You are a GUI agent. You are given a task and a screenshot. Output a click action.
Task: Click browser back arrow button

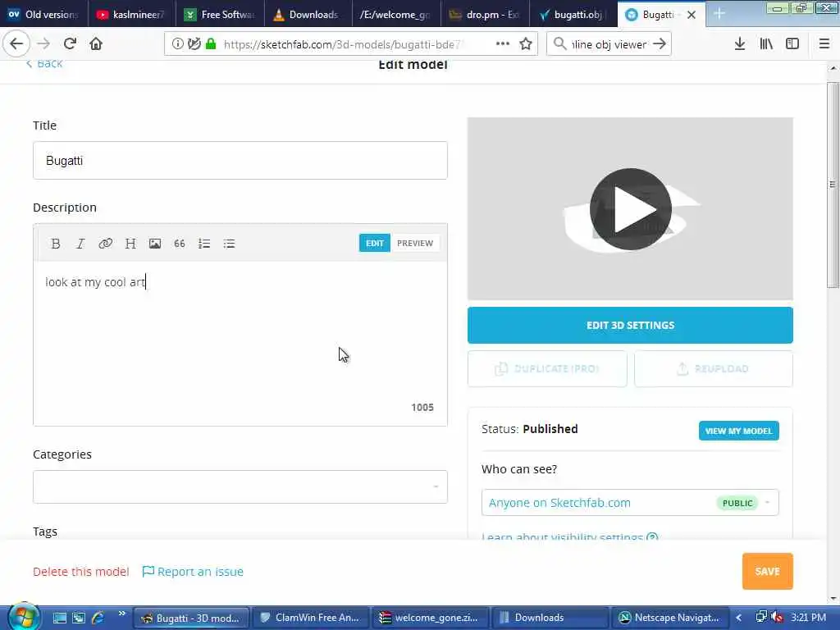(x=16, y=44)
